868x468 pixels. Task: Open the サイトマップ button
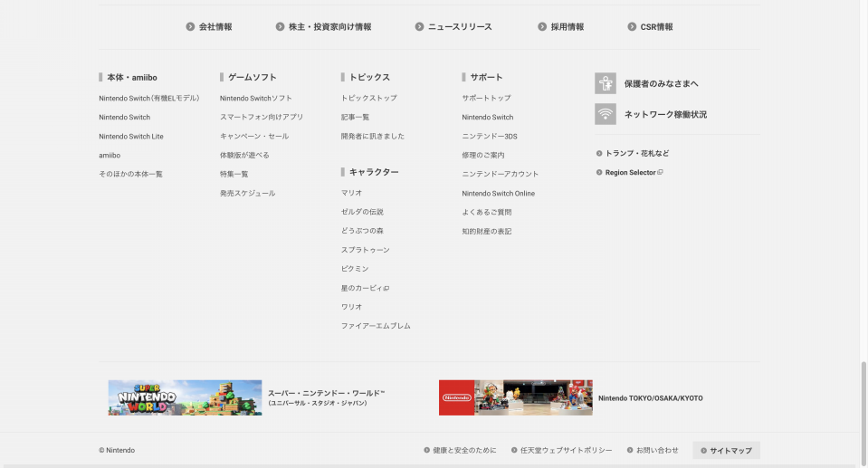(726, 450)
